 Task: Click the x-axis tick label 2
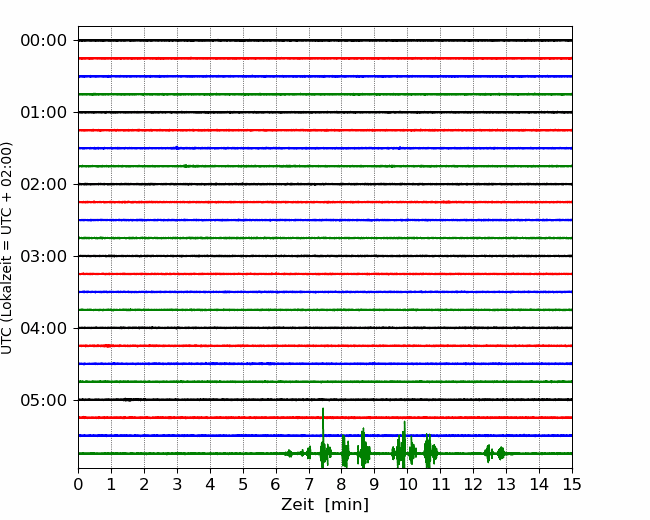coord(144,484)
